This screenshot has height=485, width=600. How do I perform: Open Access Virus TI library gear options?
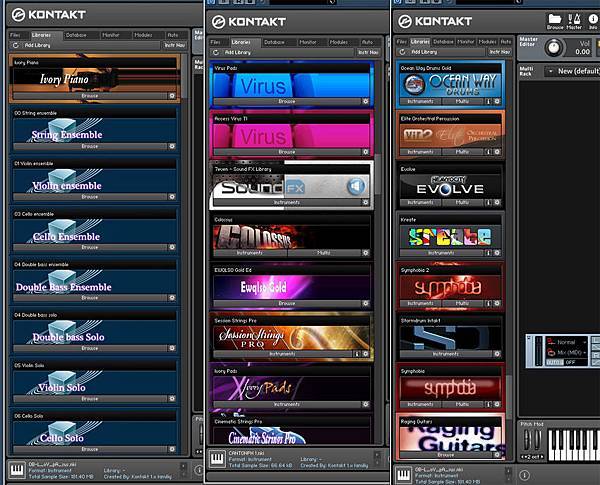click(366, 152)
